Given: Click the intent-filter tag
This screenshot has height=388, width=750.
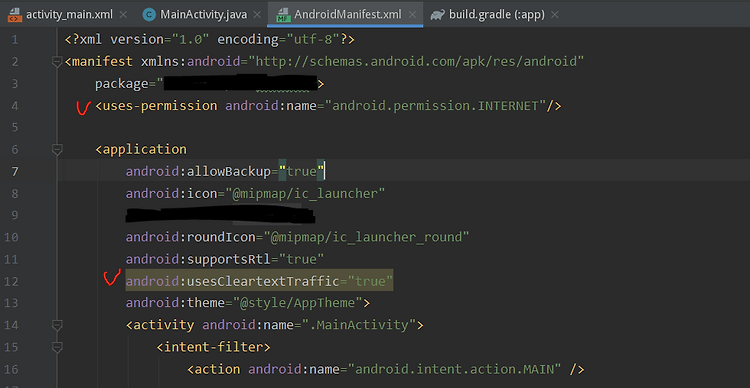Looking at the screenshot, I should click(x=213, y=347).
